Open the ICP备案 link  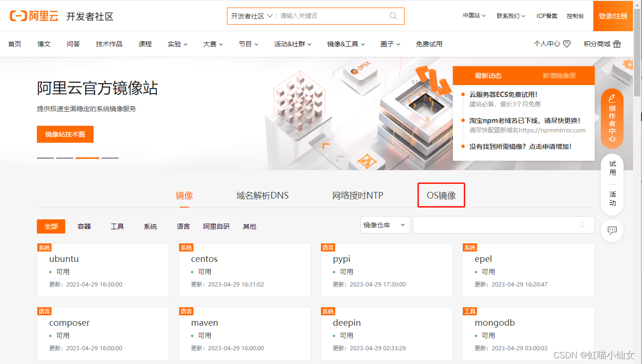tap(547, 16)
